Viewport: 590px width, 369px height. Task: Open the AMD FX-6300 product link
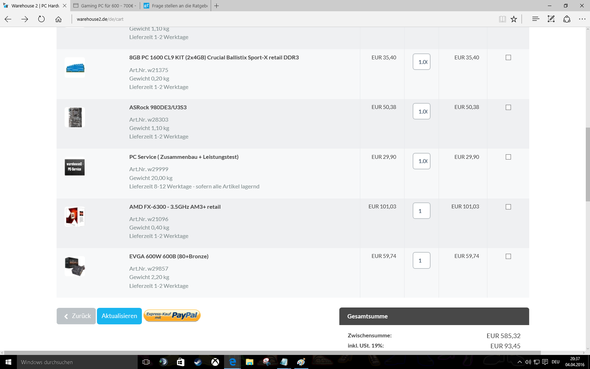(175, 207)
